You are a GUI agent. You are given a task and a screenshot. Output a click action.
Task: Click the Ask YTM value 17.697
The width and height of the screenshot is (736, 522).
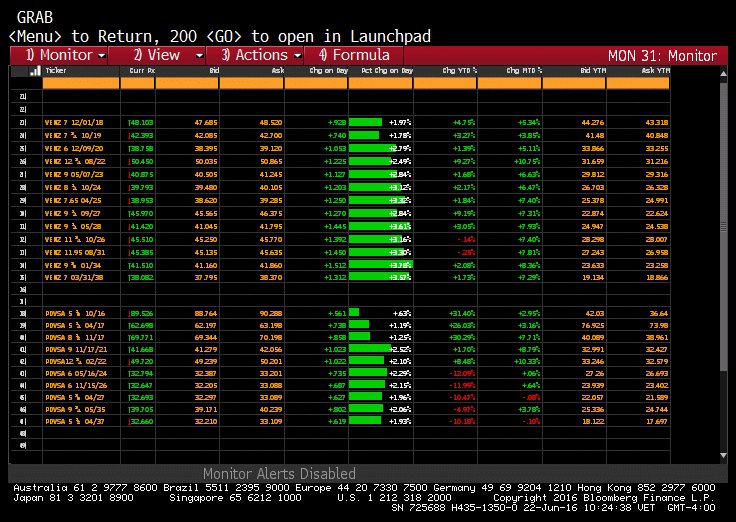coord(657,422)
